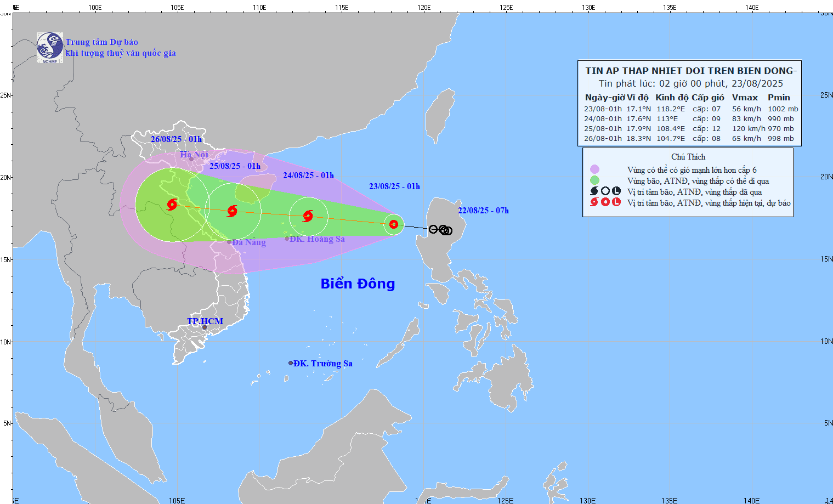
Task: Select the red current position marker for 23/08/25
Action: tap(394, 224)
